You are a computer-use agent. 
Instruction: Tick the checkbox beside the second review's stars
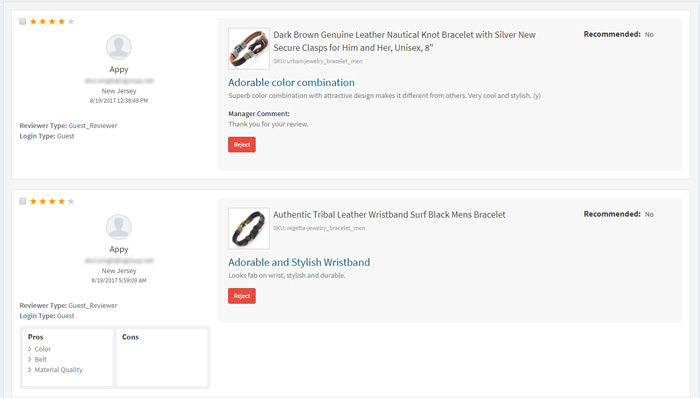[23, 201]
